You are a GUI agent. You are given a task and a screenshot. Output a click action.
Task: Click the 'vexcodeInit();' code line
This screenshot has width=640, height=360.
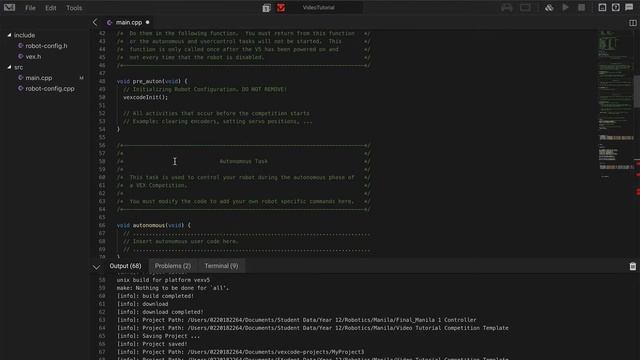(145, 97)
